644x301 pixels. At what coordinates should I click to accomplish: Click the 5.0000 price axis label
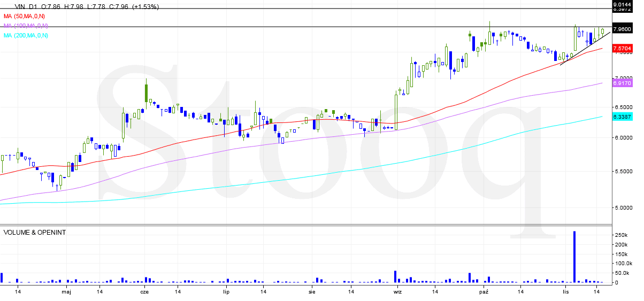623,207
